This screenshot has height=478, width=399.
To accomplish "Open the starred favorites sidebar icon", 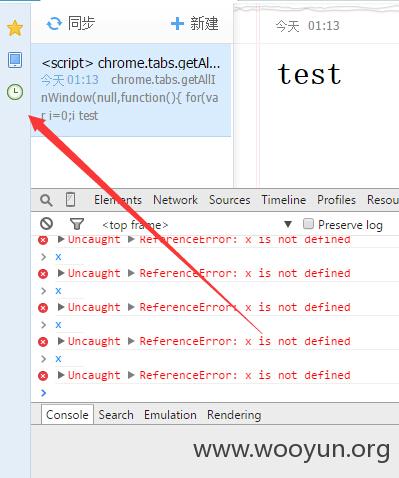I will [x=15, y=28].
